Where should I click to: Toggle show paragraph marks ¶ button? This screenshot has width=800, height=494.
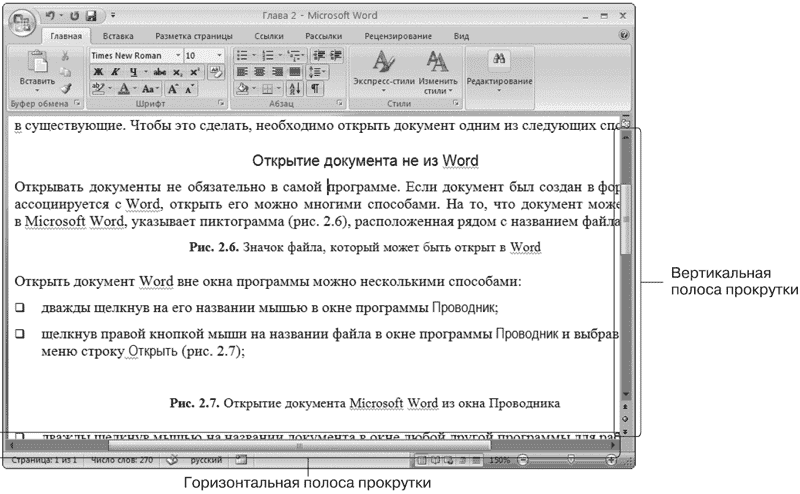click(315, 89)
